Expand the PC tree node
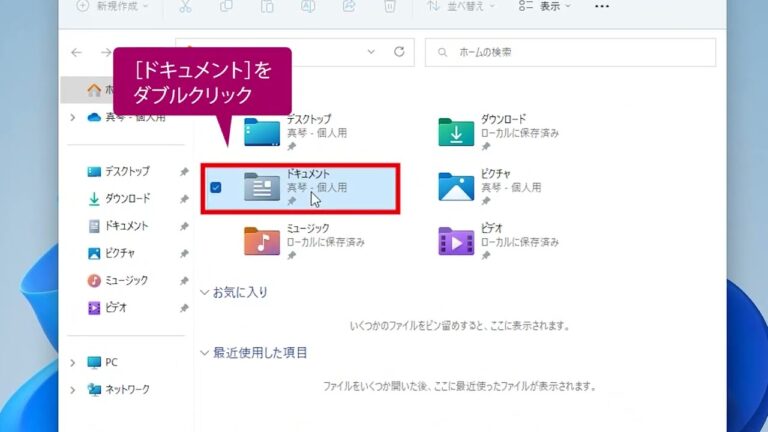Image resolution: width=768 pixels, height=432 pixels. 73,363
